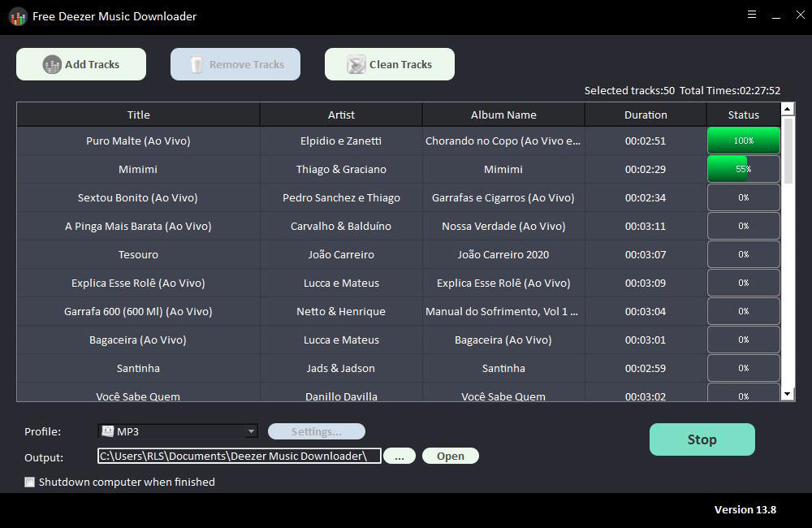The height and width of the screenshot is (528, 812).
Task: Click the track list vertical scrollbar thumb
Action: [788, 150]
